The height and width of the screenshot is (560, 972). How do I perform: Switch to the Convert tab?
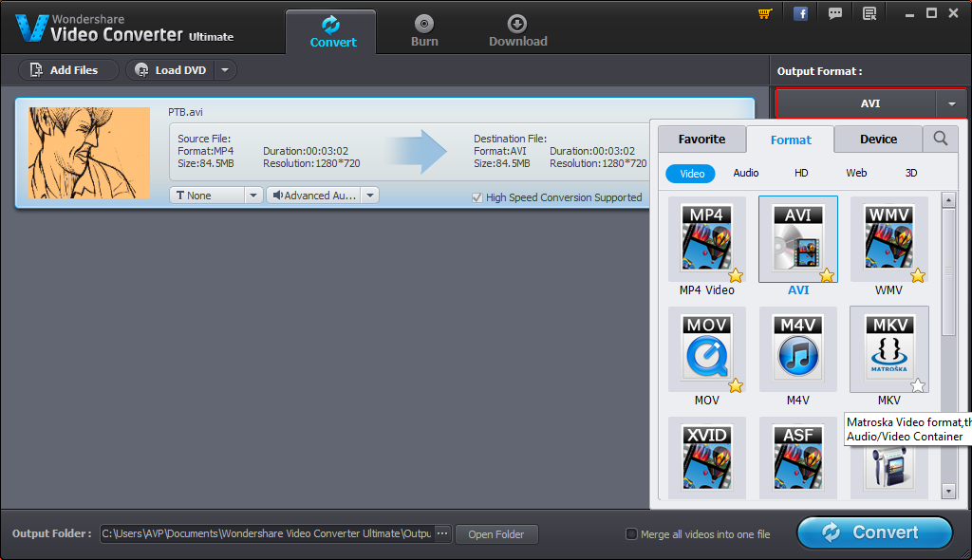tap(332, 31)
